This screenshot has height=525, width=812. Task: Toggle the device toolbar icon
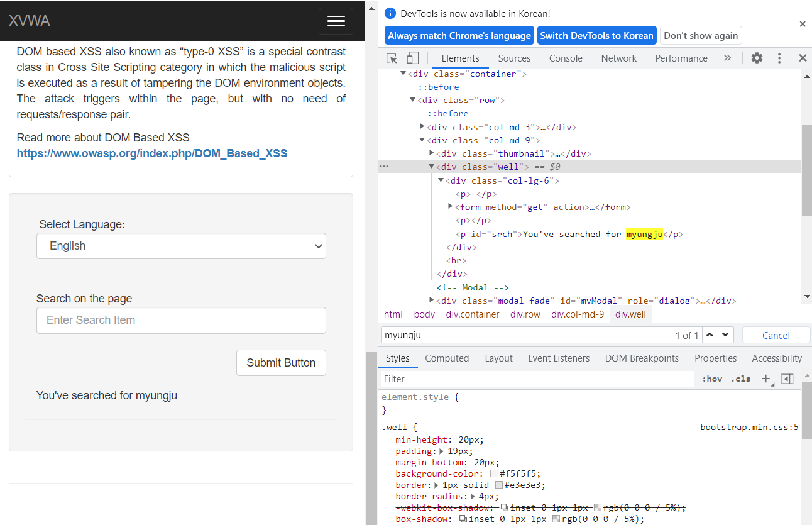click(412, 58)
